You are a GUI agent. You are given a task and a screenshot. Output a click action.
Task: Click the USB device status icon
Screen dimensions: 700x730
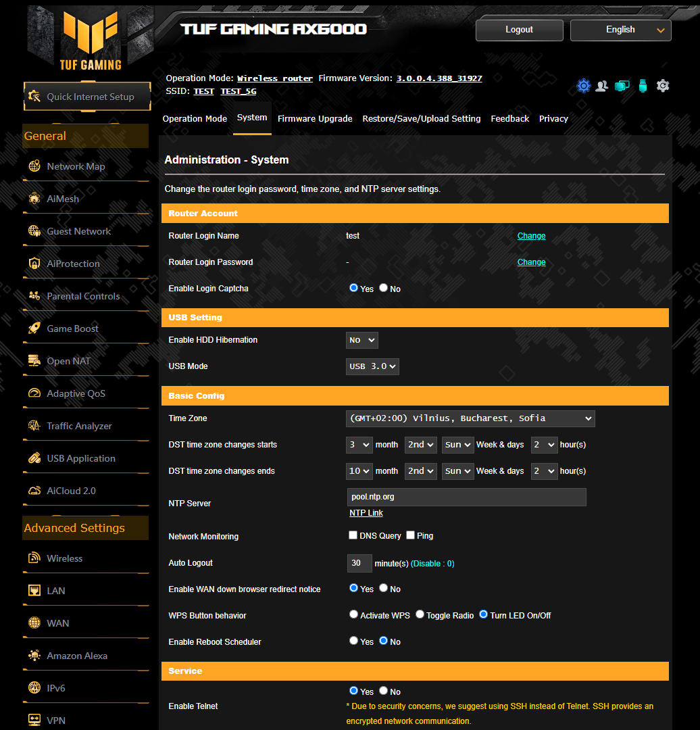coord(643,86)
